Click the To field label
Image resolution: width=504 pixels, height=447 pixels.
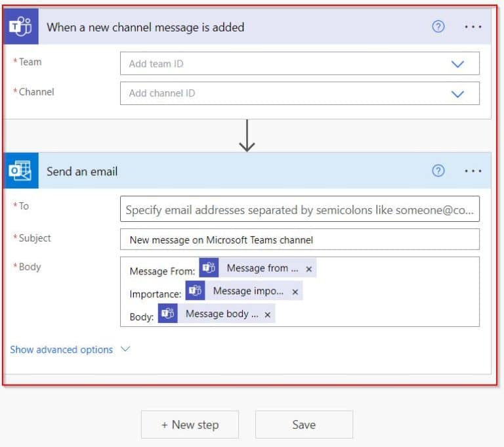coord(24,206)
